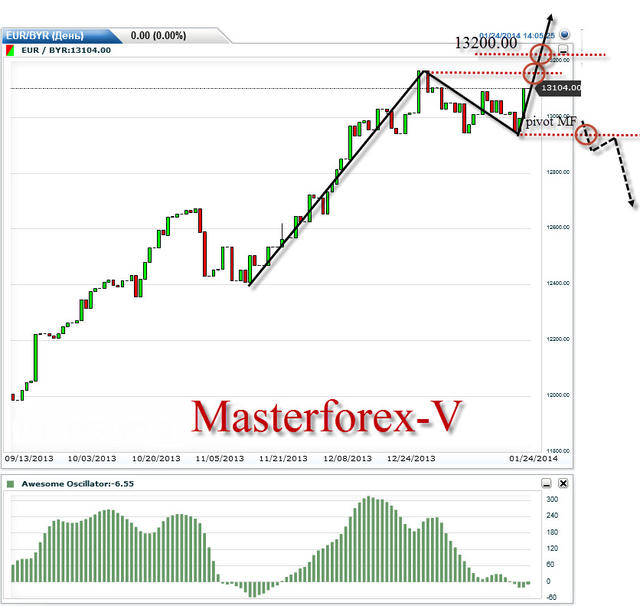Click the 11/21/2013 date label
Viewport: 640px width, 606px height.
(283, 458)
